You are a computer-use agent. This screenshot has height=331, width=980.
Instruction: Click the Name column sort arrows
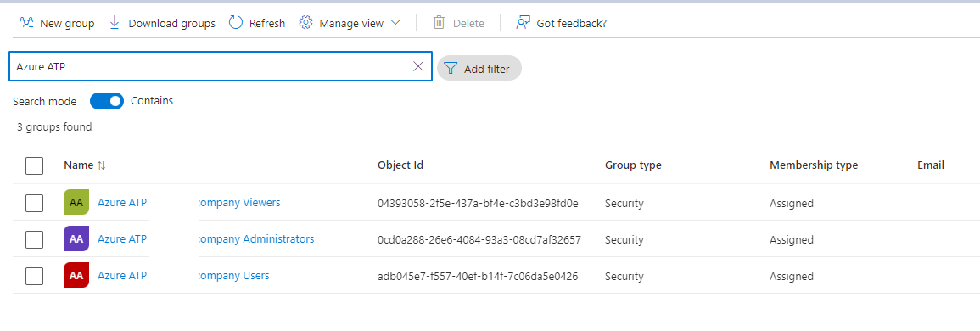(x=101, y=165)
